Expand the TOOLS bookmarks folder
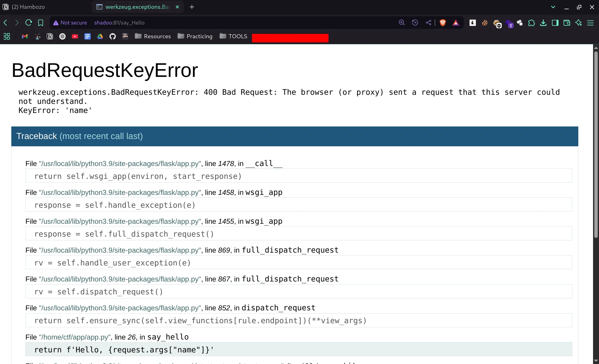The width and height of the screenshot is (599, 364). click(x=233, y=36)
